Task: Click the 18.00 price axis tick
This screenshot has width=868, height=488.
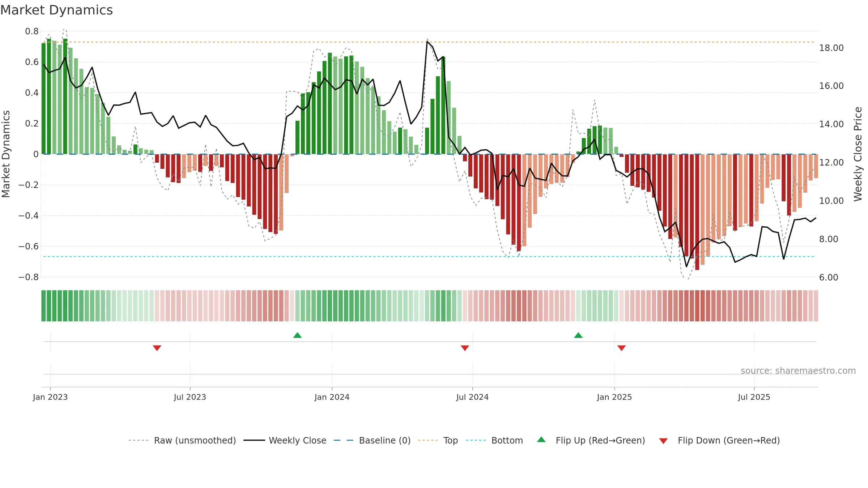Action: pyautogui.click(x=831, y=48)
